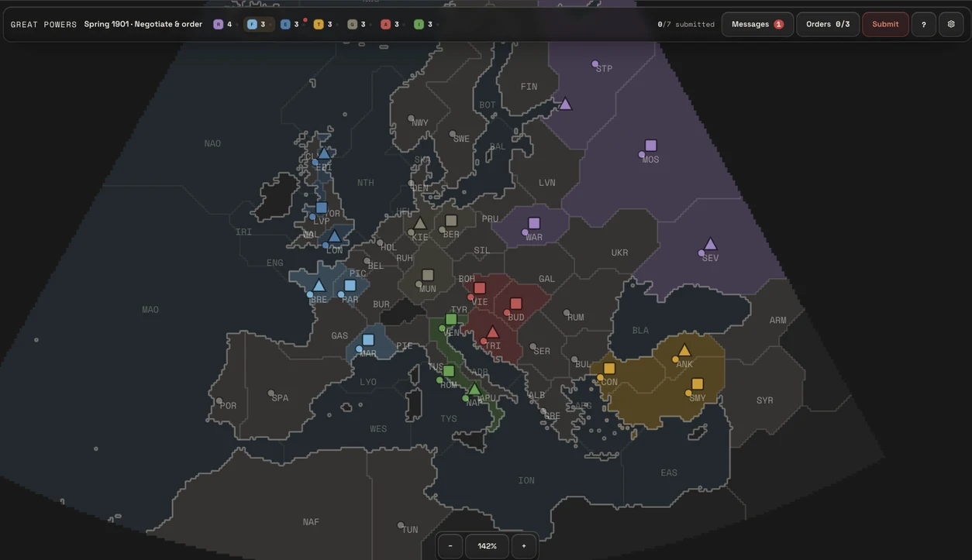
Task: Click the MAO sea label
Action: (x=150, y=310)
